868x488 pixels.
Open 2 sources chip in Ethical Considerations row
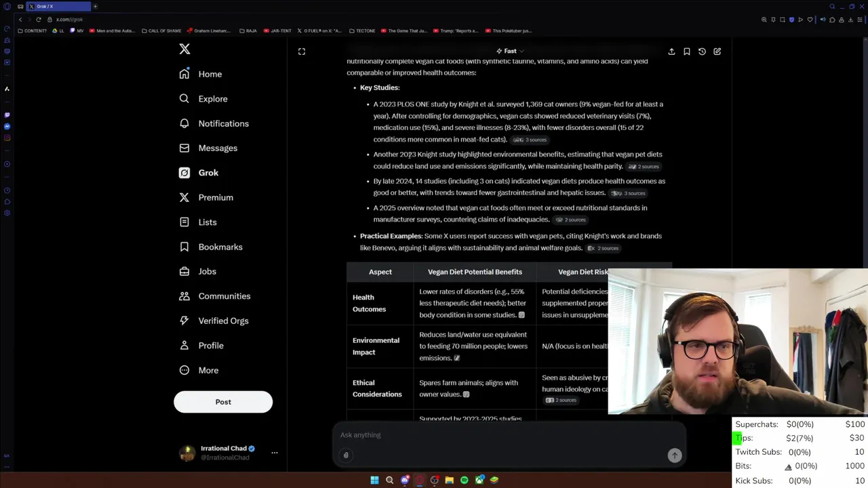tap(561, 400)
